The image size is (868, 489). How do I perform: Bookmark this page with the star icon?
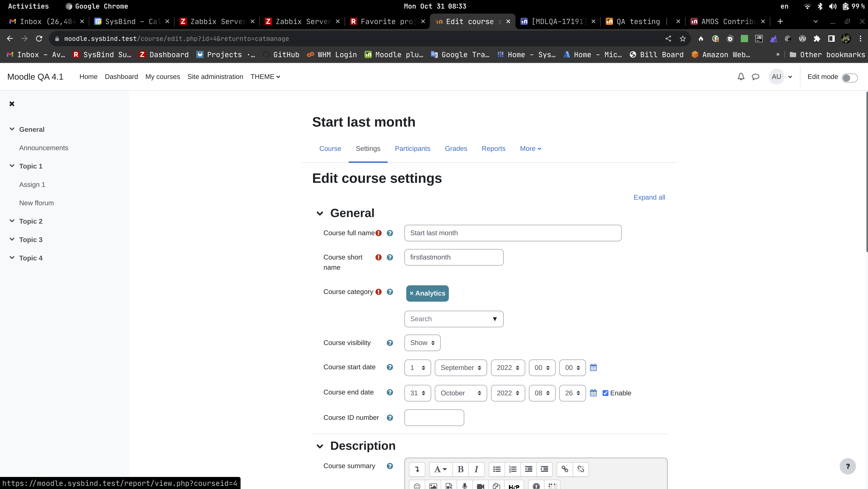tap(682, 39)
